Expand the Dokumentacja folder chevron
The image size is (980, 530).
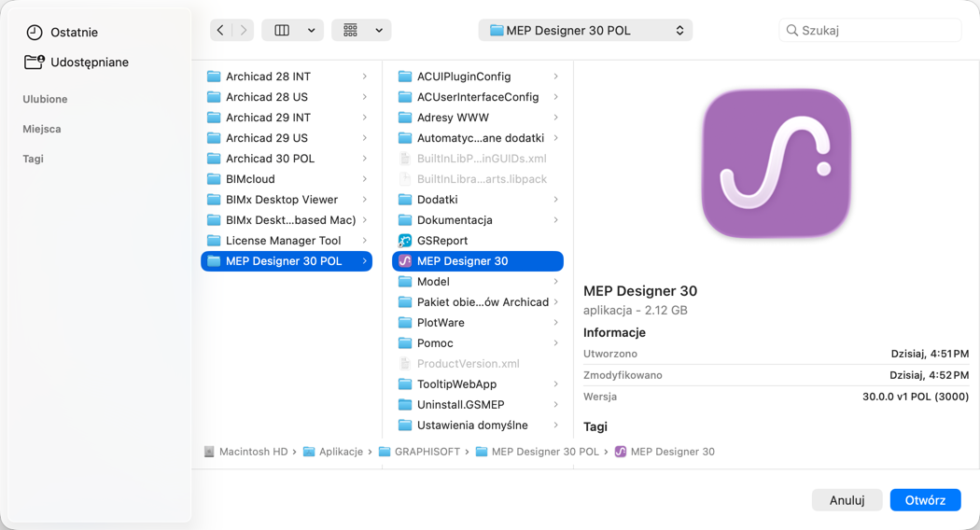coord(555,220)
